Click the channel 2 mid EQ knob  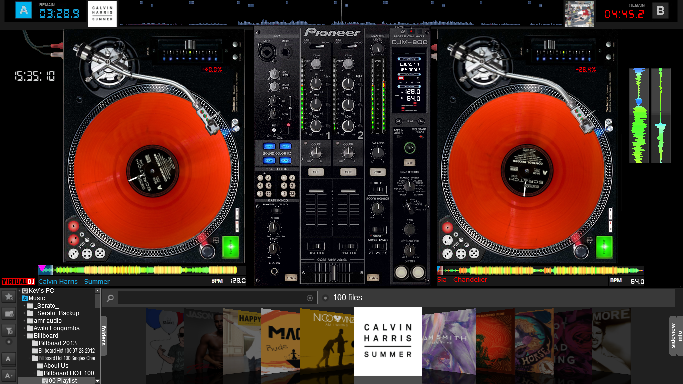348,105
